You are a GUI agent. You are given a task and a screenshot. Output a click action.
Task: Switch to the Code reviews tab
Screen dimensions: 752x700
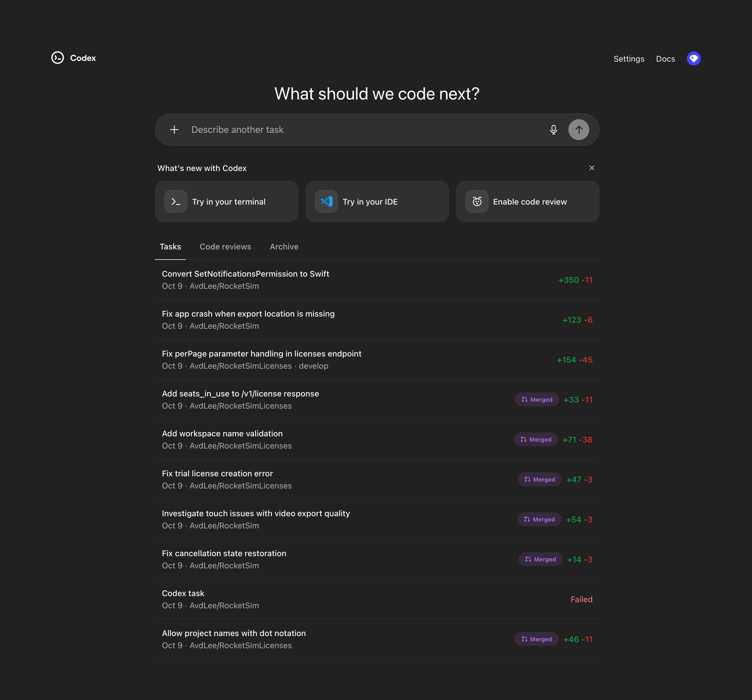225,246
